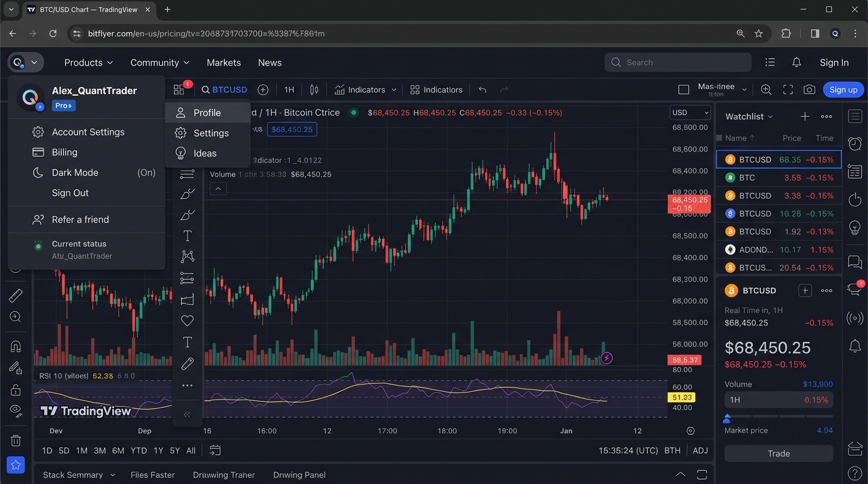Expand the Stack Semmary dropdown
This screenshot has height=484, width=868.
pos(79,475)
